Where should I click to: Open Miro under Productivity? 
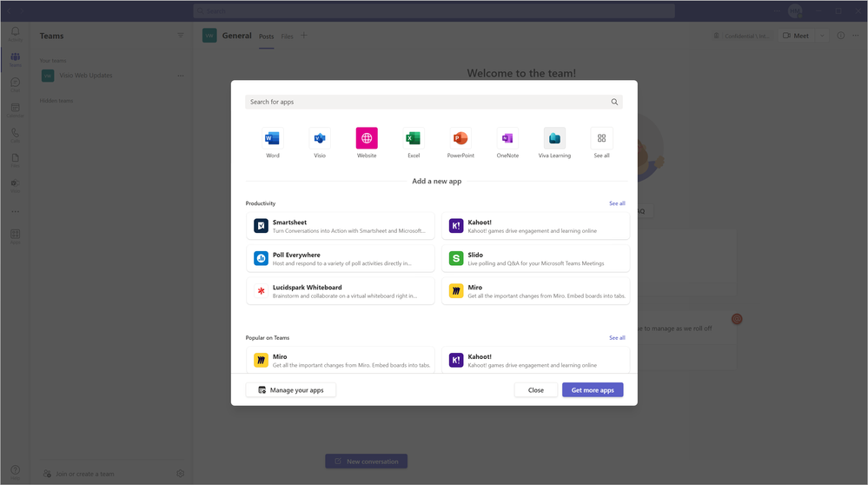[x=535, y=291]
